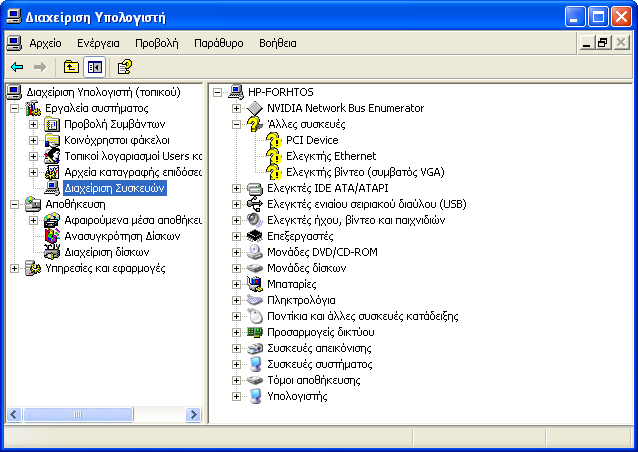Image resolution: width=638 pixels, height=452 pixels.
Task: Click right arrow of tree horizontal scrollbar
Action: pyautogui.click(x=193, y=415)
